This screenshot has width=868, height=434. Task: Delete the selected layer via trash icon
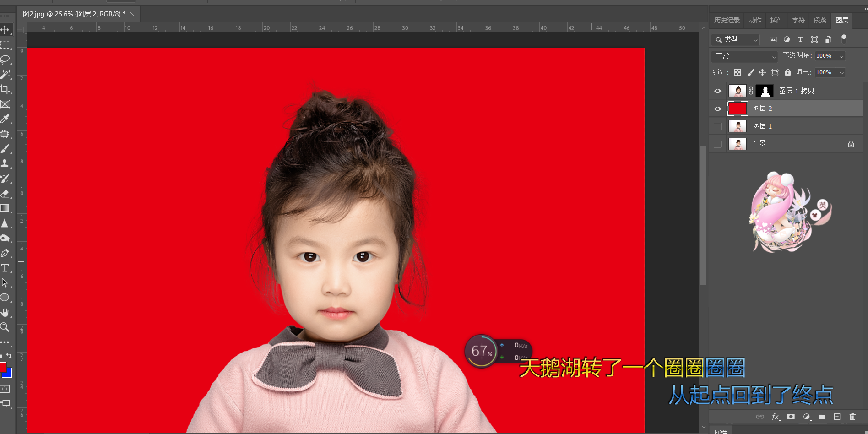click(852, 417)
